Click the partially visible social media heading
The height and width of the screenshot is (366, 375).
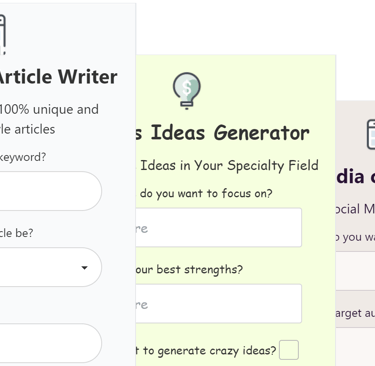point(355,177)
